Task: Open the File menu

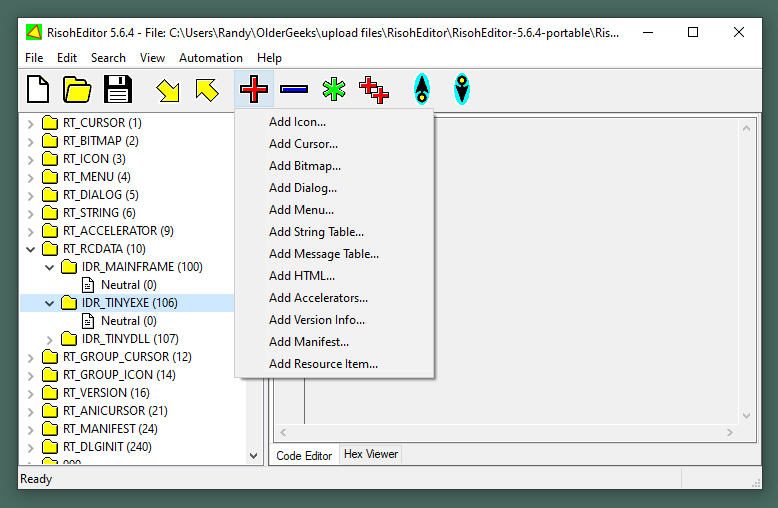Action: click(34, 58)
